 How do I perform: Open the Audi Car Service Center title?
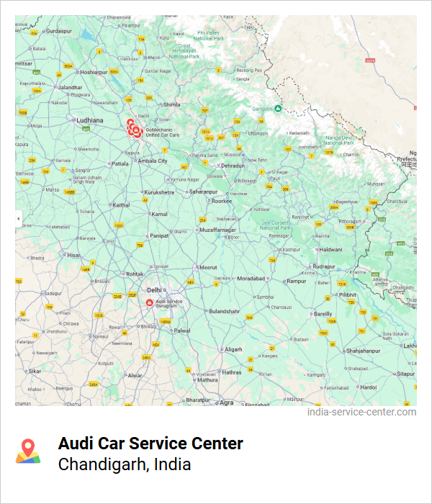pyautogui.click(x=150, y=444)
